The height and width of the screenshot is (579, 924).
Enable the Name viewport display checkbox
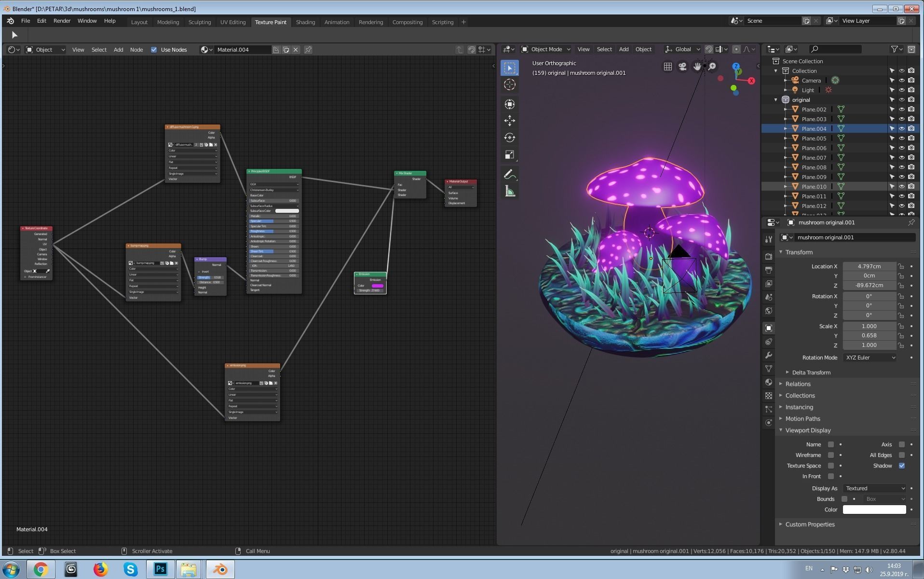831,444
